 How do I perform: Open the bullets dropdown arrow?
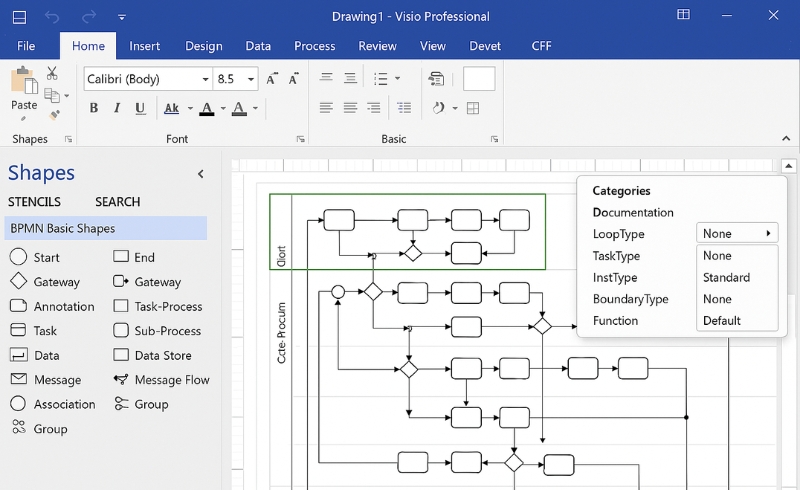click(397, 79)
